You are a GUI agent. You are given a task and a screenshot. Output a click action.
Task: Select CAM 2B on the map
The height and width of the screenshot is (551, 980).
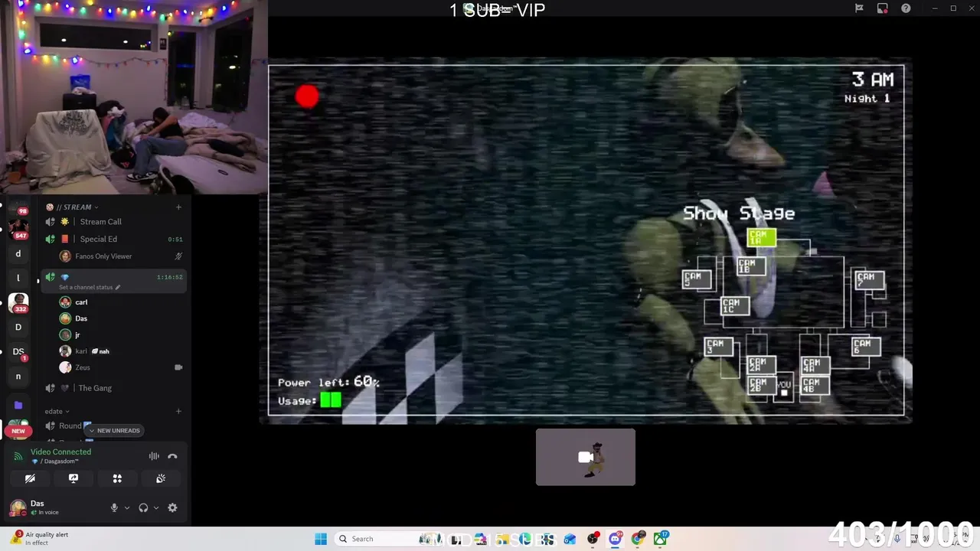coord(761,385)
